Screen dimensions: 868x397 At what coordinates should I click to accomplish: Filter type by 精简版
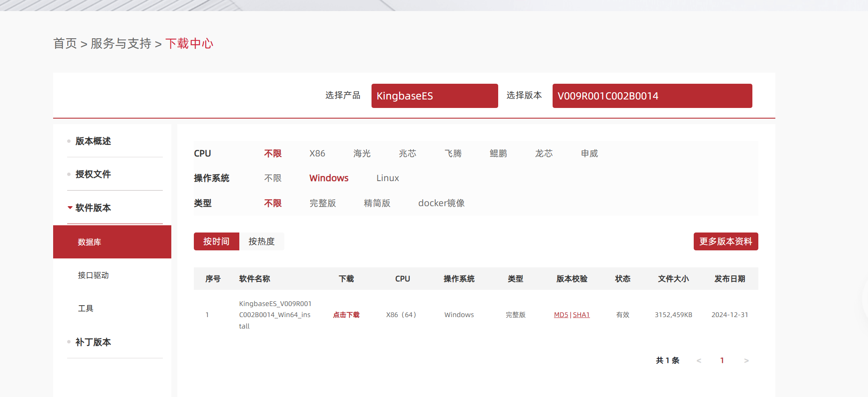pyautogui.click(x=377, y=203)
